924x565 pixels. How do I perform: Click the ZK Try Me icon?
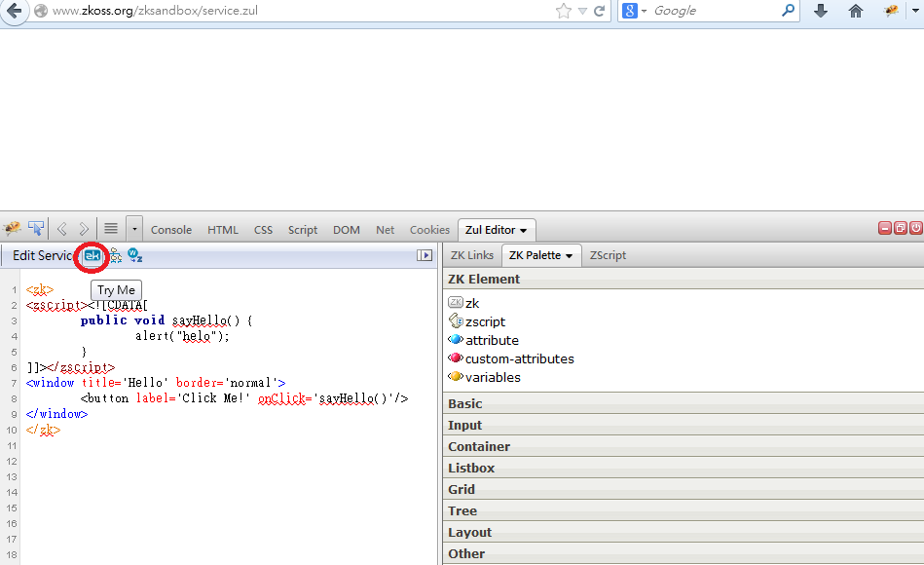[x=92, y=255]
